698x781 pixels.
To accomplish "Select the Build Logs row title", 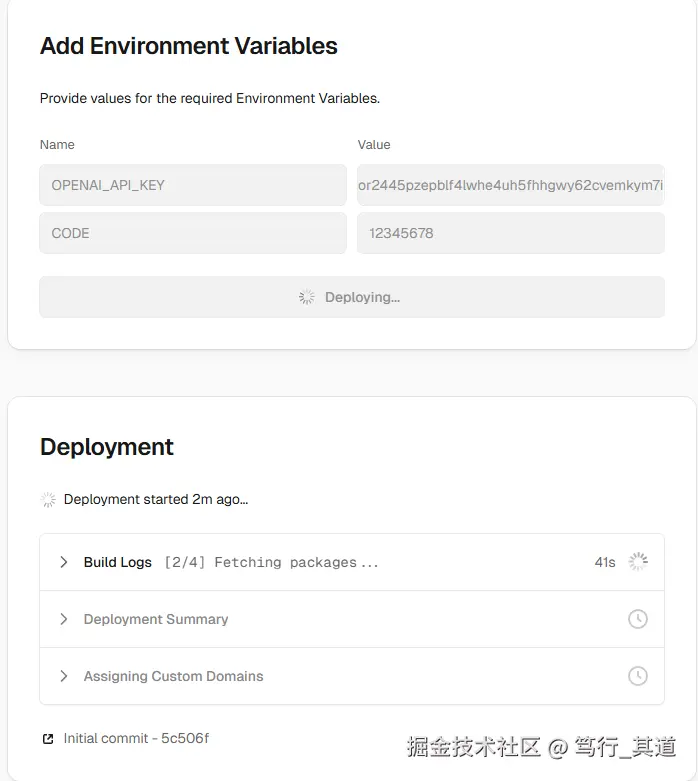I will click(118, 562).
